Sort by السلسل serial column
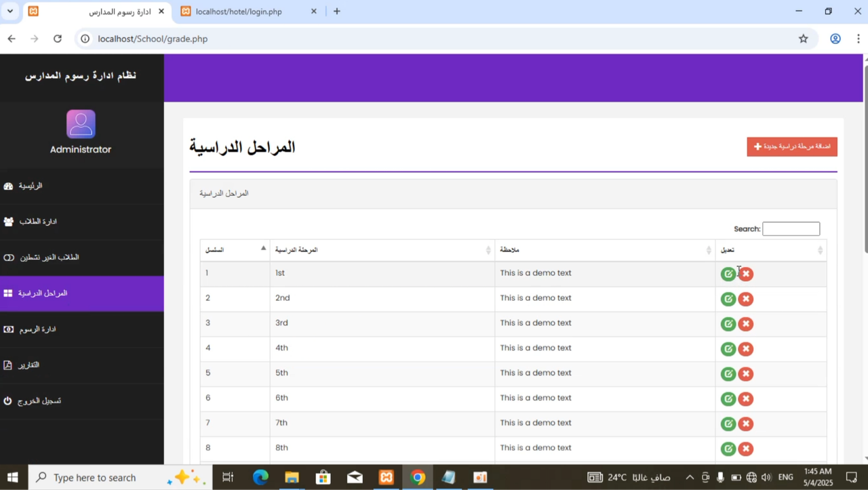 tap(235, 250)
